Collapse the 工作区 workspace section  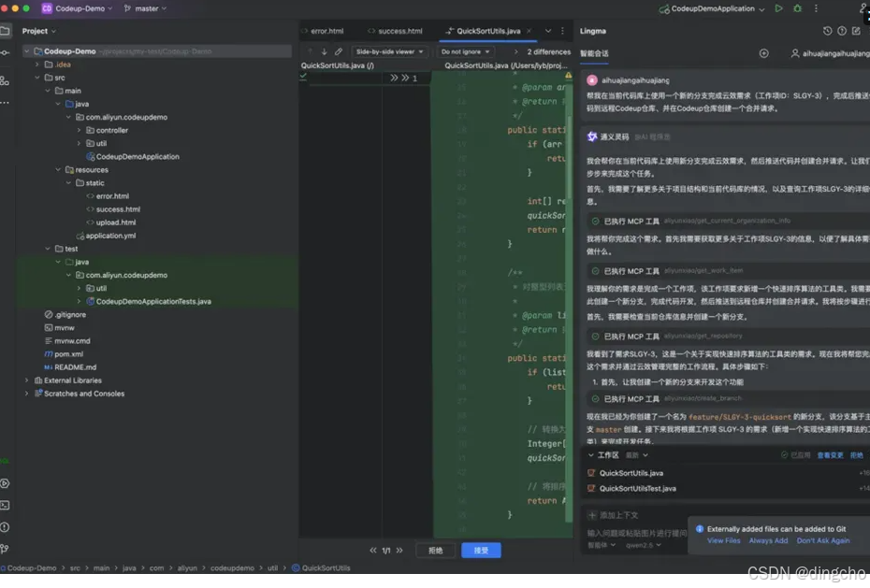point(591,455)
